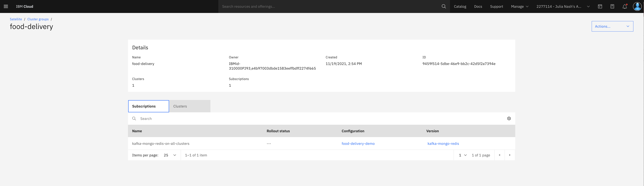
Task: Open the hamburger navigation menu
Action: click(6, 7)
